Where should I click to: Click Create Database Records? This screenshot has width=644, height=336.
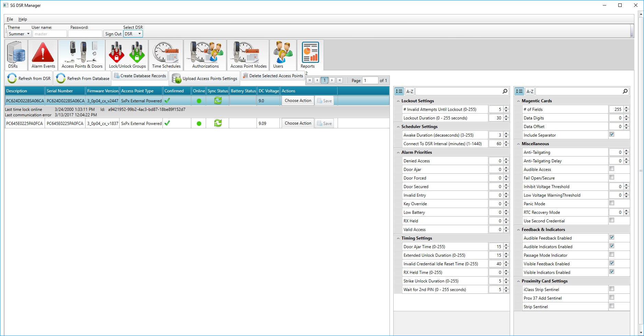pos(140,76)
